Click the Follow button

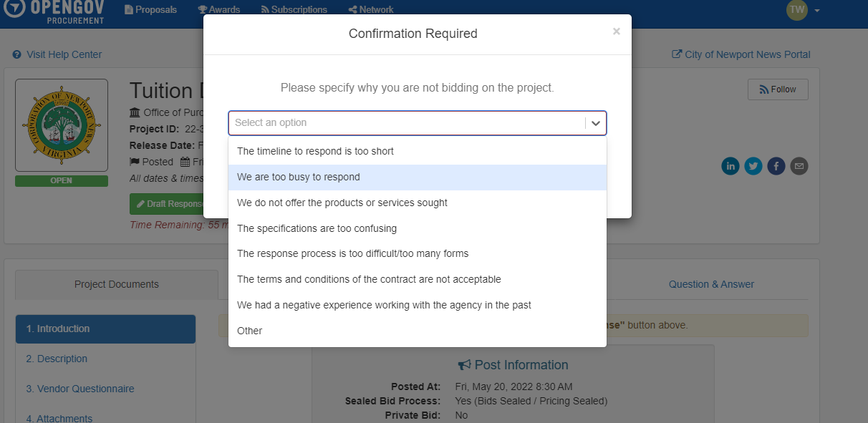[778, 89]
